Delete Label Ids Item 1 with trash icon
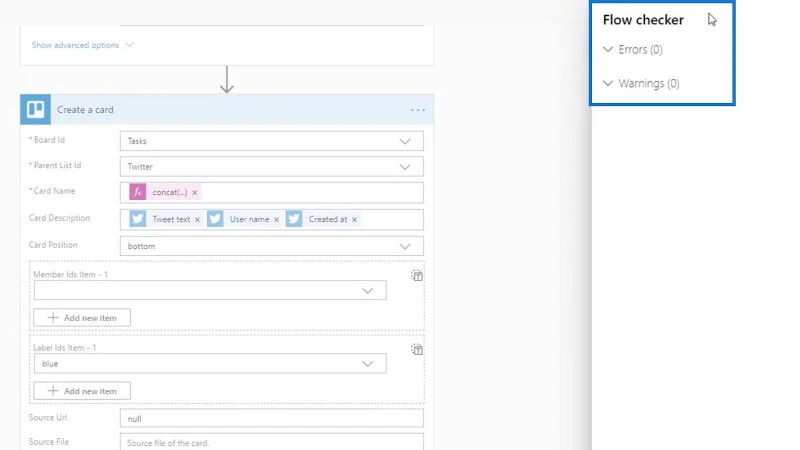Viewport: 800px width, 450px height. (x=417, y=349)
